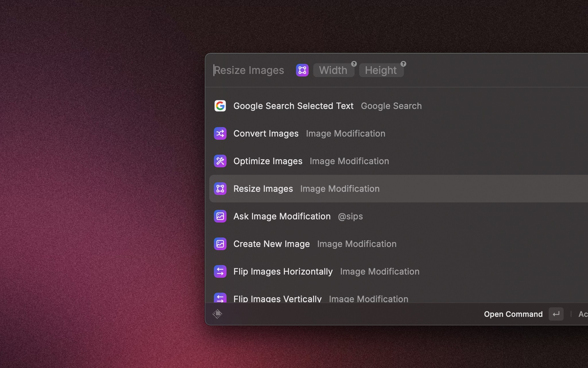Viewport: 588px width, 368px height.
Task: Click the Flip Images Vertically arrows icon
Action: (x=220, y=298)
